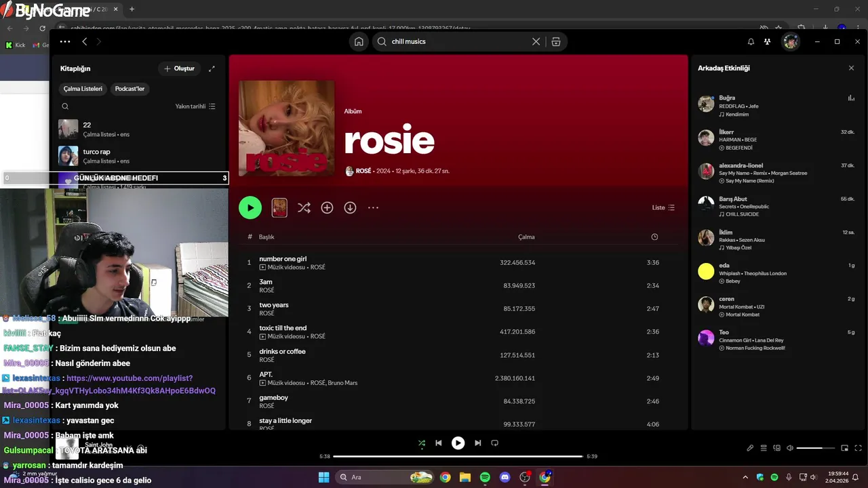The width and height of the screenshot is (868, 488).
Task: Adjust the volume slider
Action: [x=815, y=448]
